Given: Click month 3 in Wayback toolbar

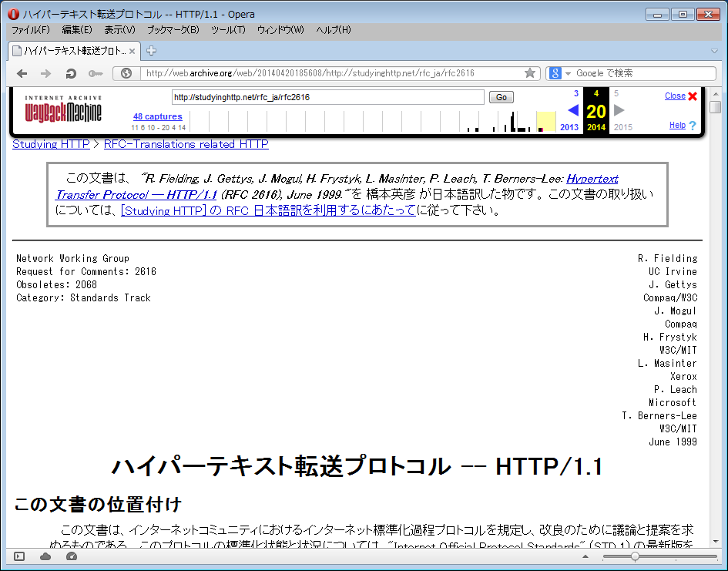Looking at the screenshot, I should point(576,93).
